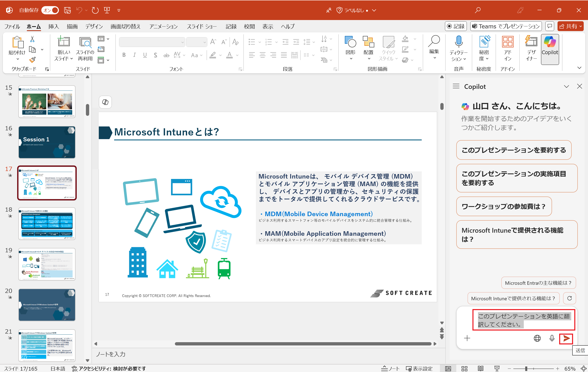Screen dimensions: 588x372
Task: Open the bullets list dropdown arrow
Action: point(260,42)
